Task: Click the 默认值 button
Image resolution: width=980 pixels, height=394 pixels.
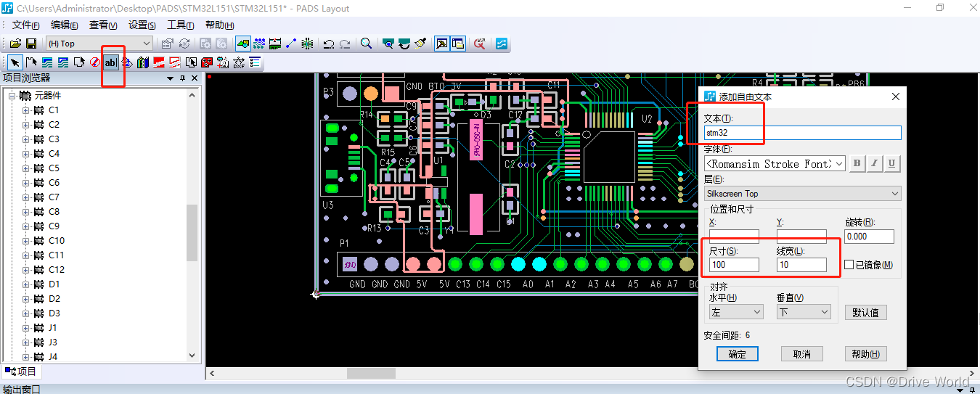Action: click(x=866, y=313)
